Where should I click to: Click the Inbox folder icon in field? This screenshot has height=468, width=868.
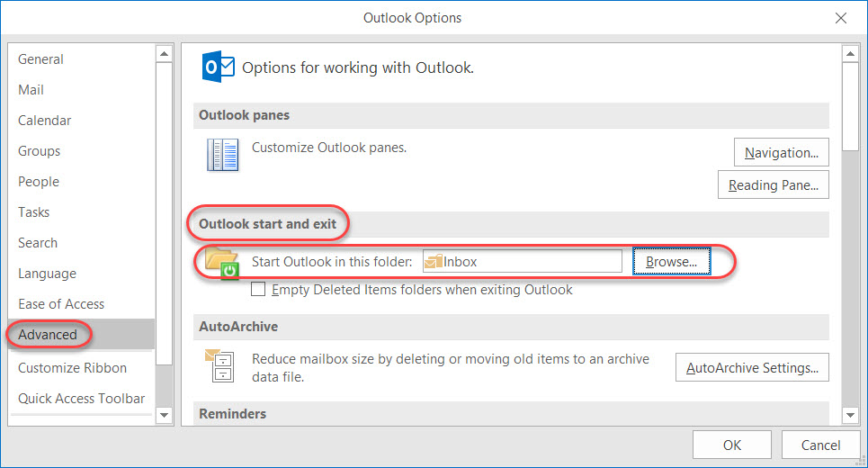pyautogui.click(x=434, y=262)
